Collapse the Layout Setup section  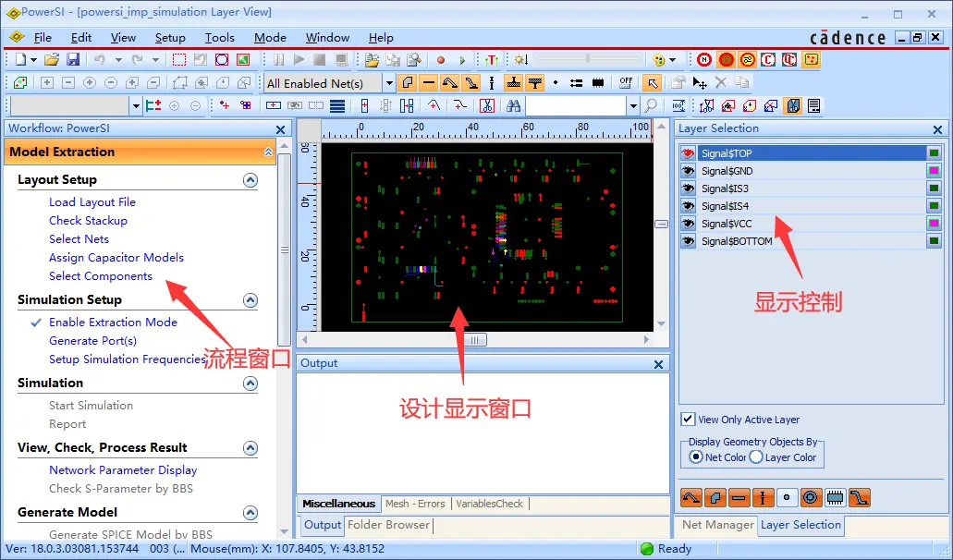250,180
